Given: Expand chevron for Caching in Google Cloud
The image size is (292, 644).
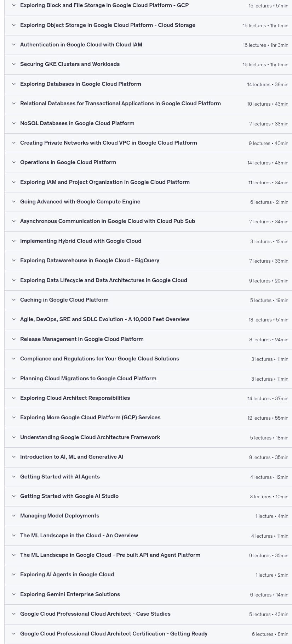Looking at the screenshot, I should pyautogui.click(x=14, y=300).
